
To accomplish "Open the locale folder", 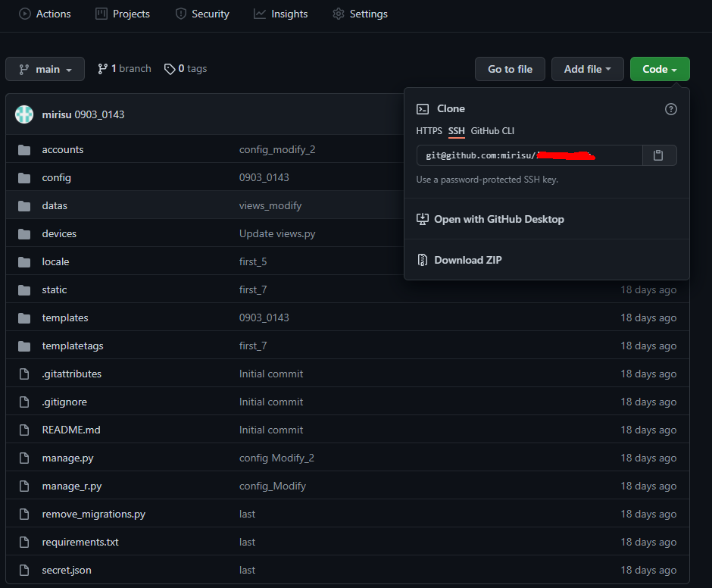I will [x=55, y=261].
